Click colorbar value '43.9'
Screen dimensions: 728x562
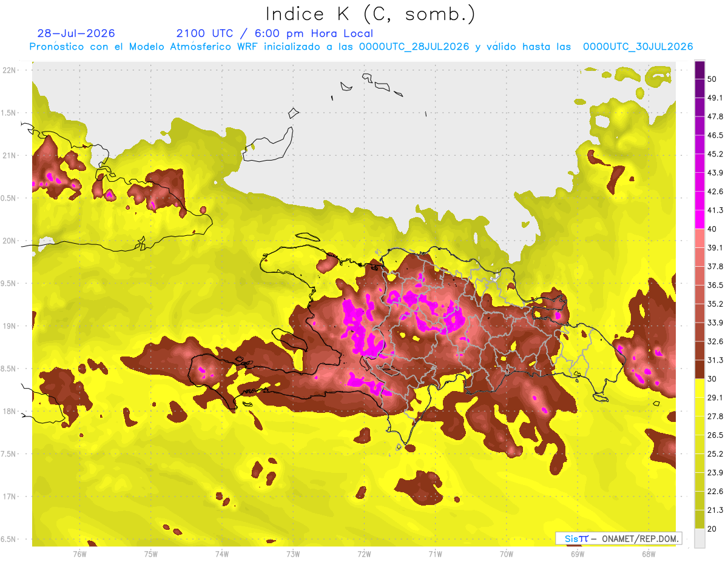(x=715, y=173)
